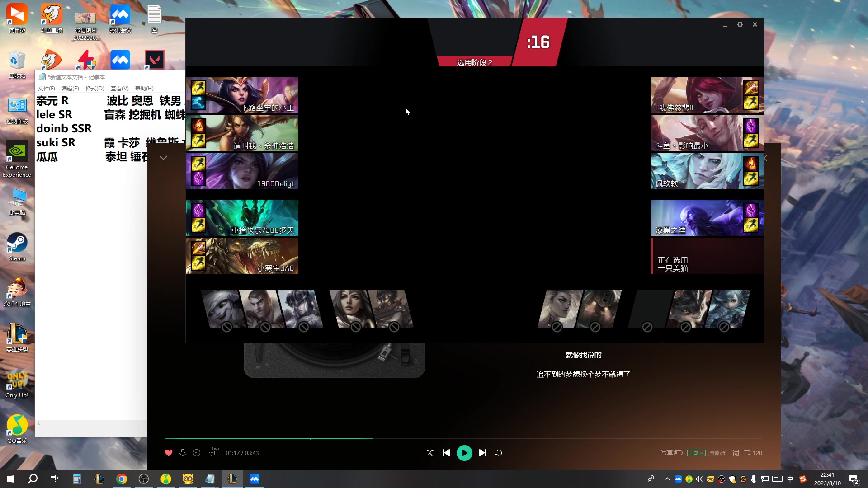
Task: Click teammate card 小寒宝QAQ
Action: click(x=242, y=256)
